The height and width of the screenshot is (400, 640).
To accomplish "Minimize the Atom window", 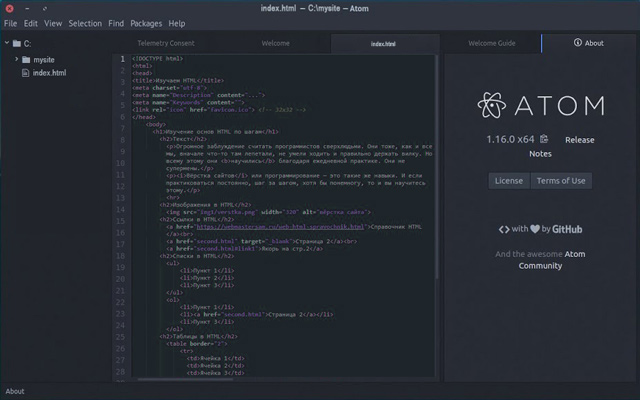I will 27,8.
